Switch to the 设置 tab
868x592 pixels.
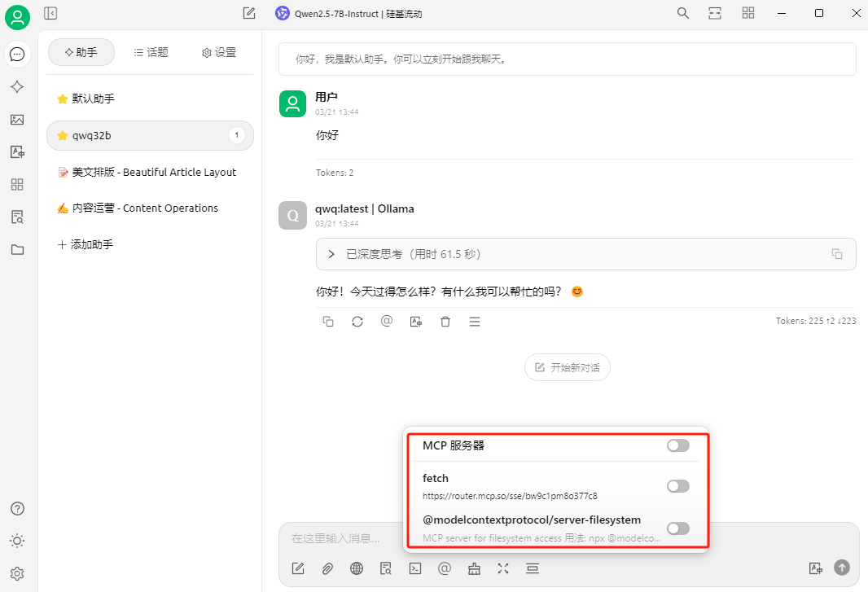click(219, 52)
